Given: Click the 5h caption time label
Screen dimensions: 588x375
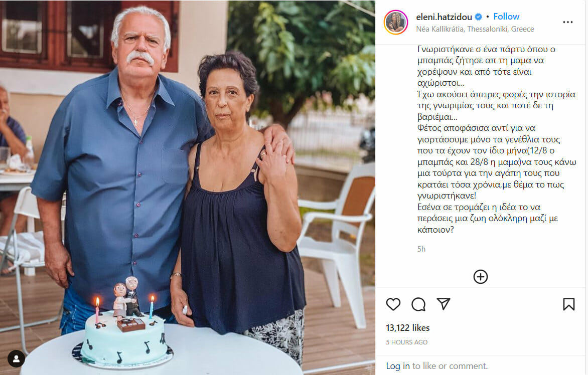Looking at the screenshot, I should click(x=421, y=249).
